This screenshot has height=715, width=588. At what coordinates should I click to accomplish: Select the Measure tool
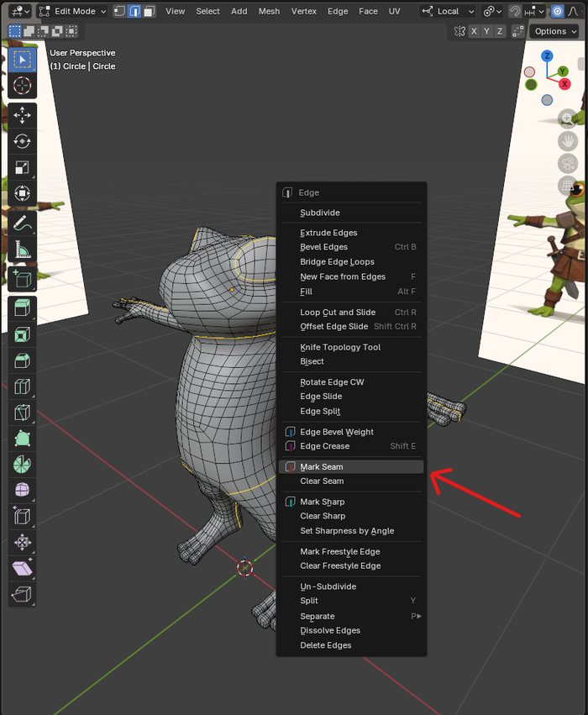point(23,250)
